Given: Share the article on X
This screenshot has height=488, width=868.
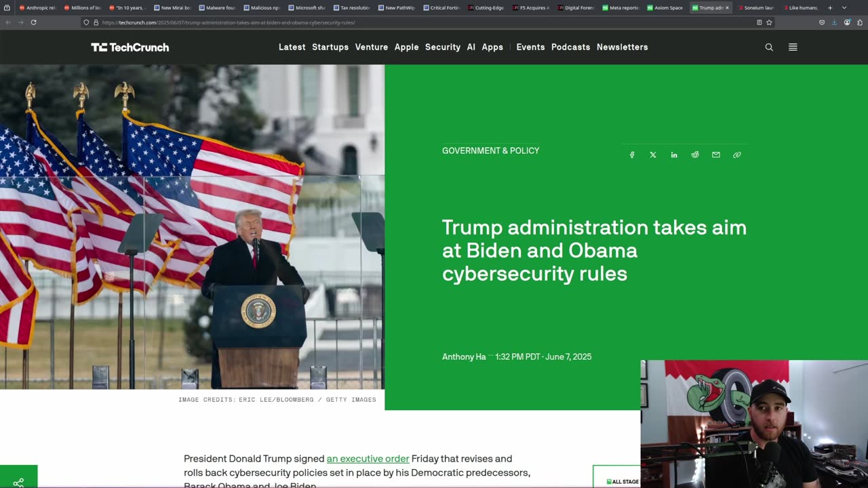Looking at the screenshot, I should [653, 155].
